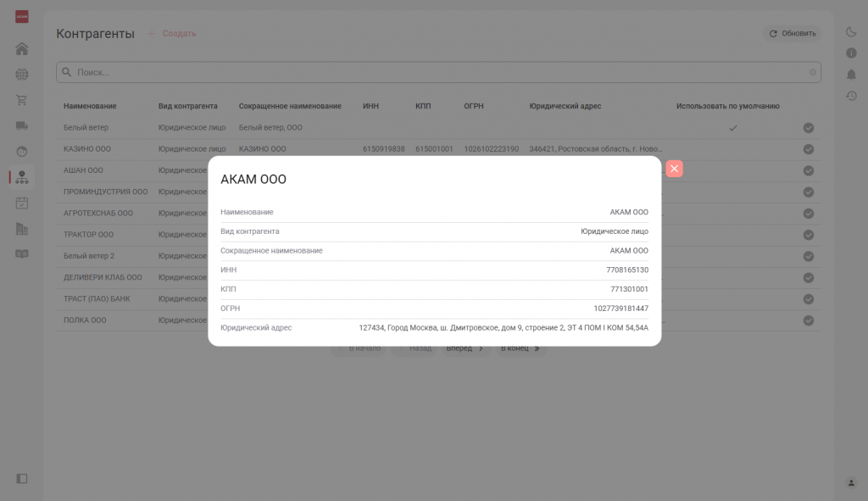Viewport: 868px width, 501px height.
Task: Click the status check for ТРАКТОР ООО row
Action: pos(808,235)
